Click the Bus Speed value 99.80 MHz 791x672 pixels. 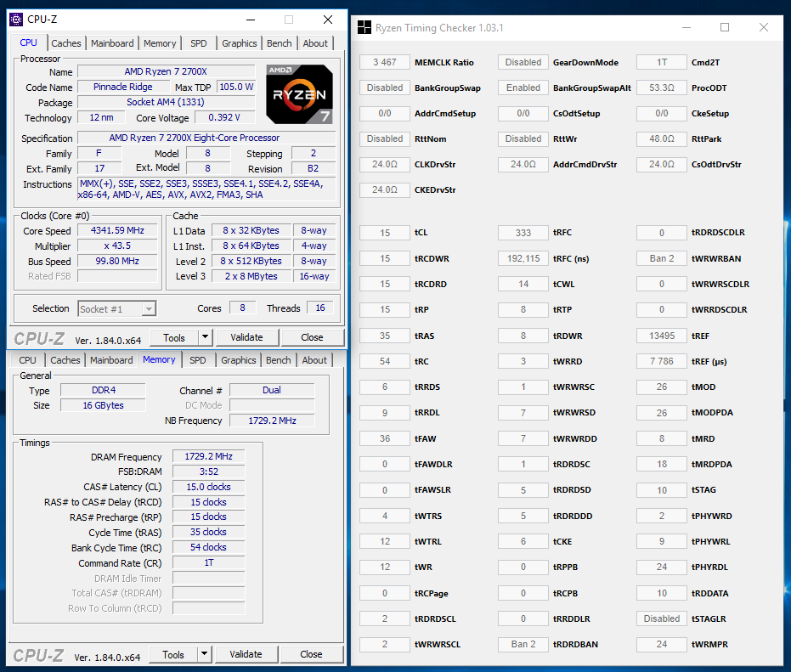[117, 262]
